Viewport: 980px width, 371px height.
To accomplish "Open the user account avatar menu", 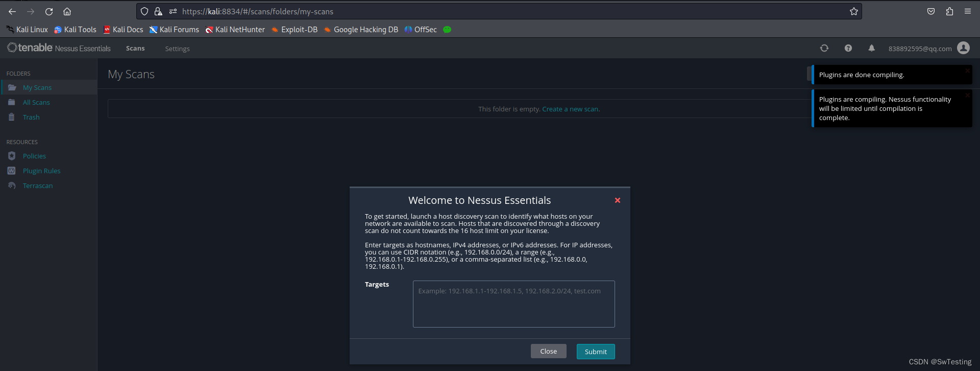I will pyautogui.click(x=963, y=48).
